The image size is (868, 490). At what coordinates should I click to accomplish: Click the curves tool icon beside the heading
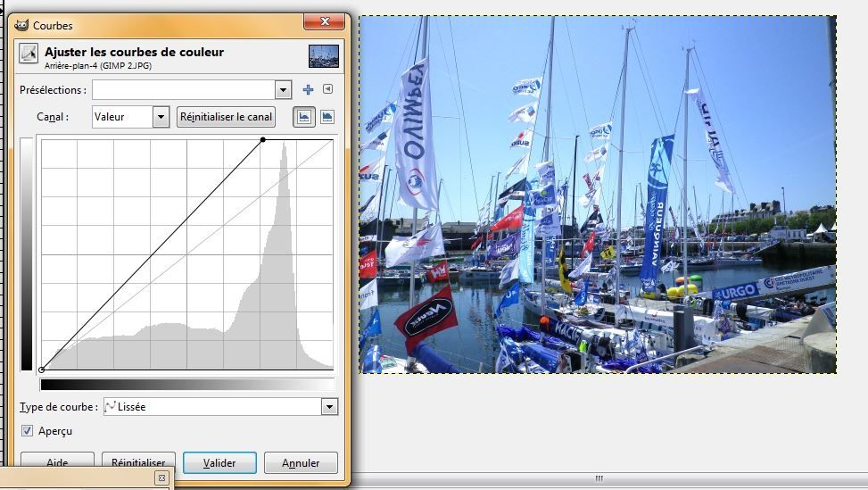pos(29,54)
